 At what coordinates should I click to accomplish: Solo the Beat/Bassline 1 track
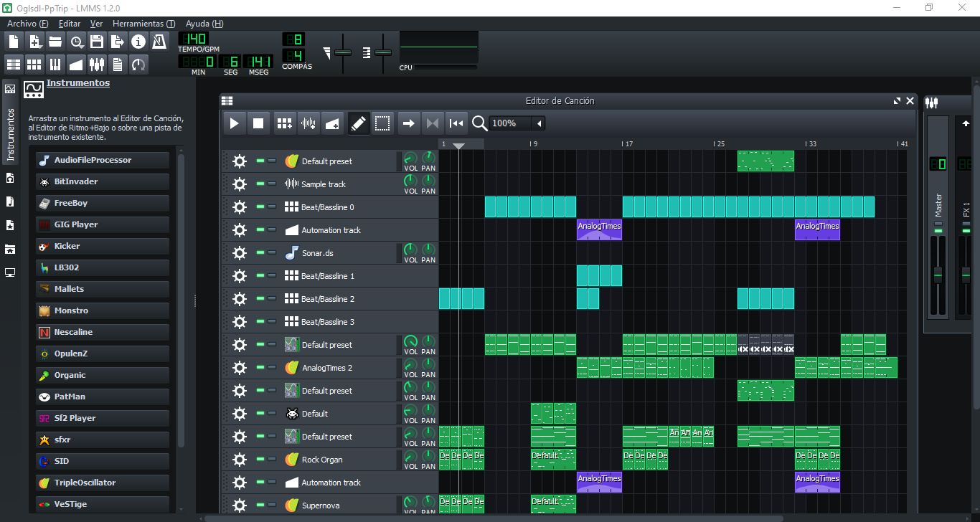click(272, 276)
